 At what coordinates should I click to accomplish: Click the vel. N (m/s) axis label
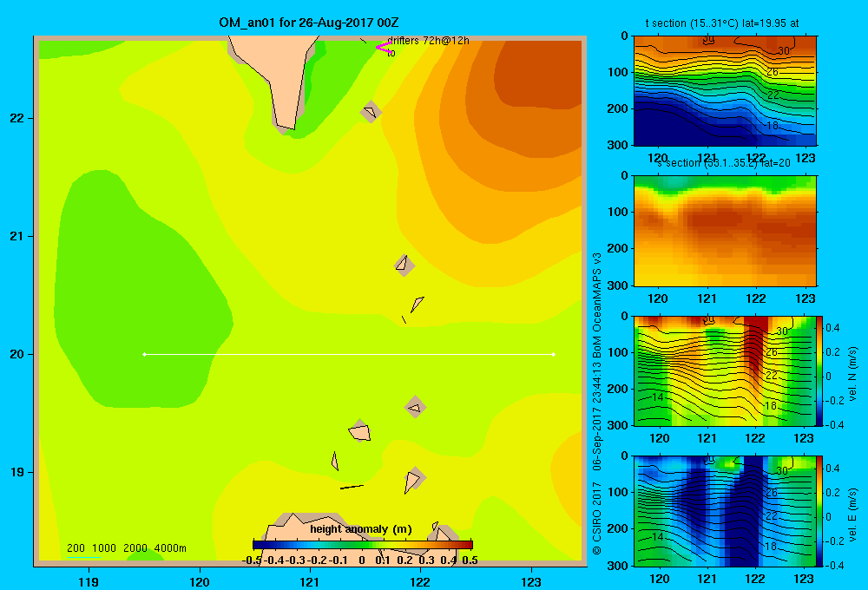click(x=853, y=374)
